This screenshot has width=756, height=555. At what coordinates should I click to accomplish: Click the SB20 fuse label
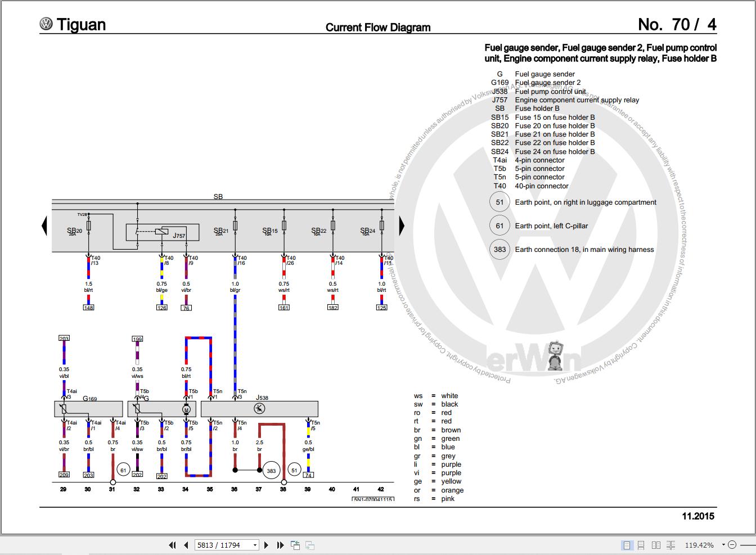coord(74,231)
